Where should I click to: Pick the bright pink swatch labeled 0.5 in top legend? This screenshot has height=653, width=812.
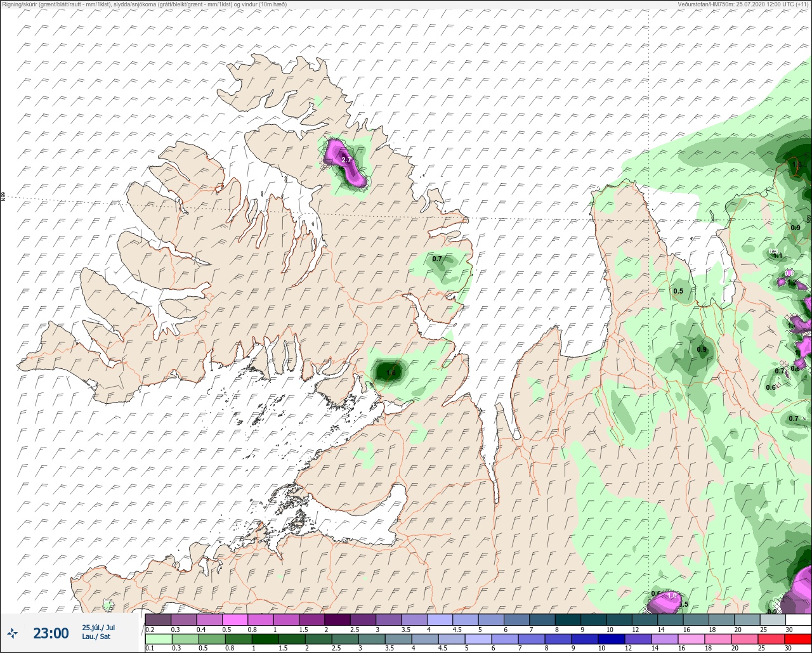(235, 619)
